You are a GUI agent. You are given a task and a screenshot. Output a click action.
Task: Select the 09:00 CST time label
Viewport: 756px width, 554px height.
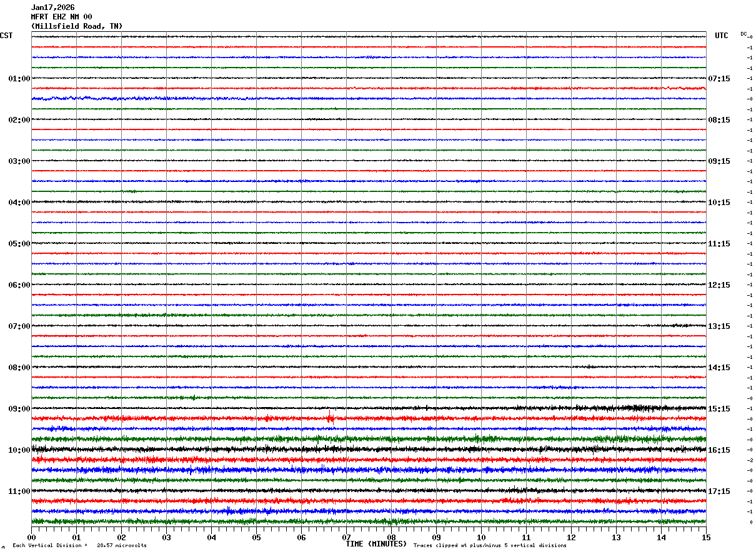click(x=19, y=409)
